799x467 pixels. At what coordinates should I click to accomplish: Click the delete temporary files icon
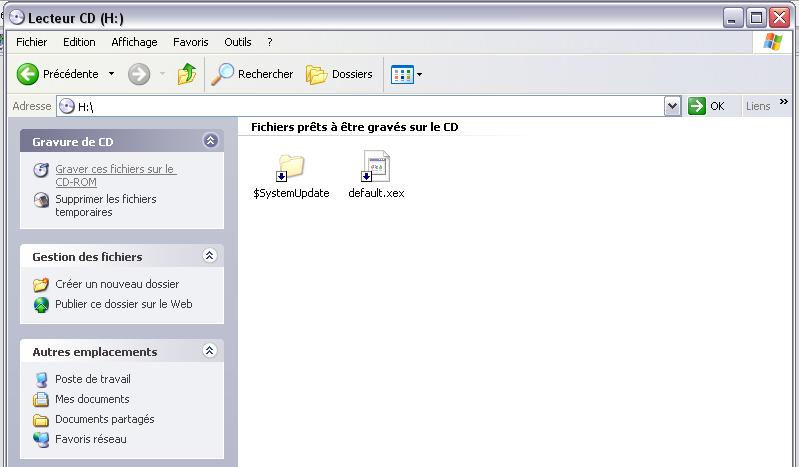click(x=41, y=199)
